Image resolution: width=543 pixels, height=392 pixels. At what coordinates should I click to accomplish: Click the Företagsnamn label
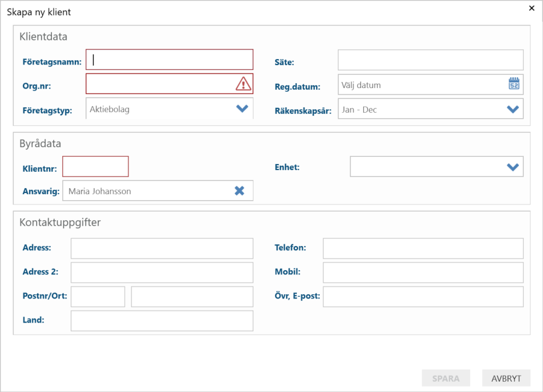(x=52, y=62)
